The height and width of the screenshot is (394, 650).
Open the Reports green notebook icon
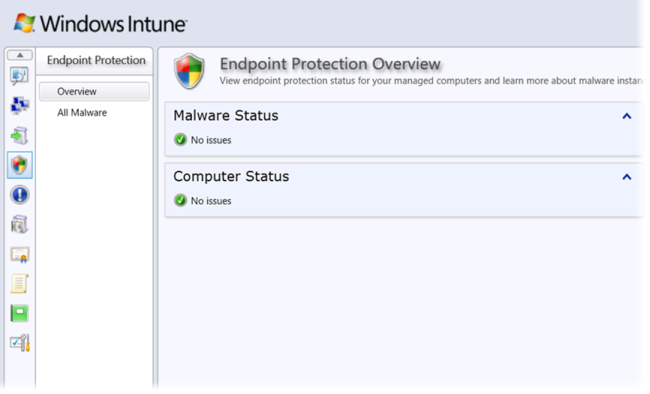point(19,314)
